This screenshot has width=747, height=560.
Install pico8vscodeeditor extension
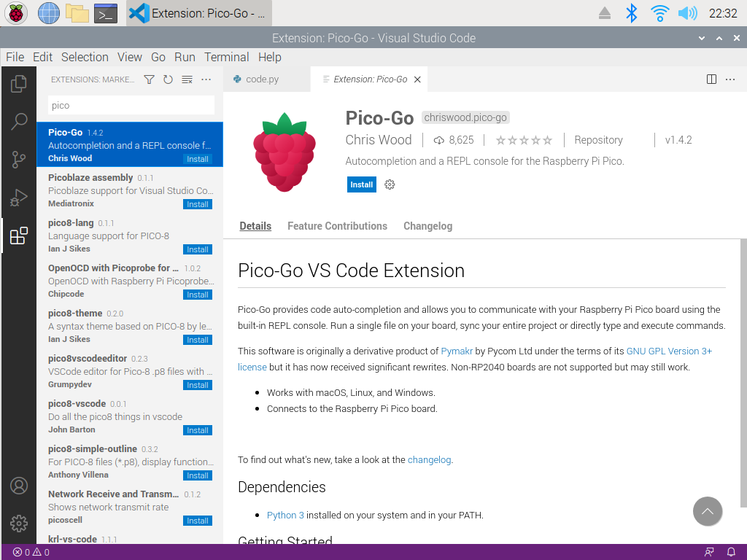(198, 385)
